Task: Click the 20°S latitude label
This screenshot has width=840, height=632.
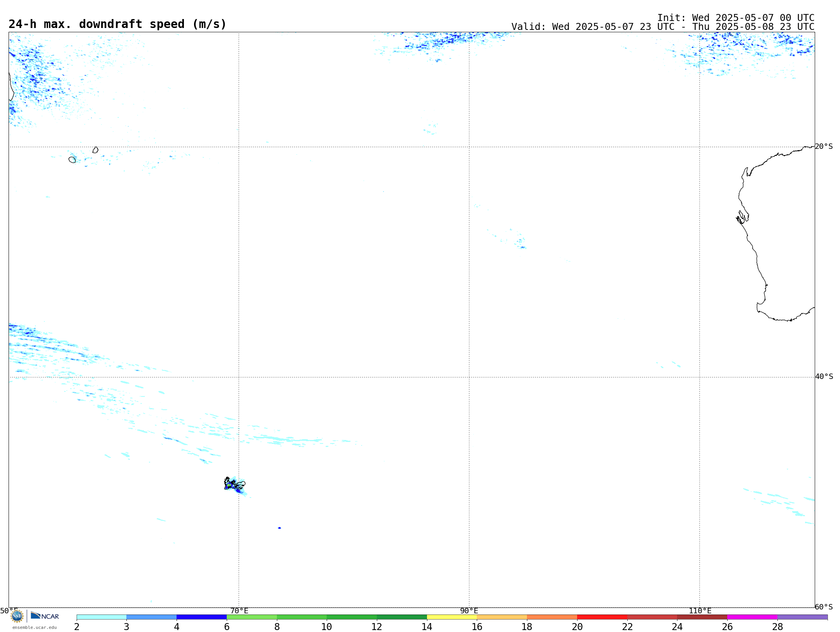Action: (x=824, y=147)
